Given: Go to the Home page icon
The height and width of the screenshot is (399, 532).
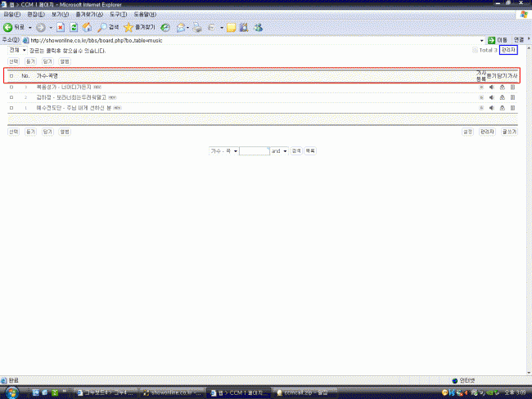Looking at the screenshot, I should tap(87, 28).
